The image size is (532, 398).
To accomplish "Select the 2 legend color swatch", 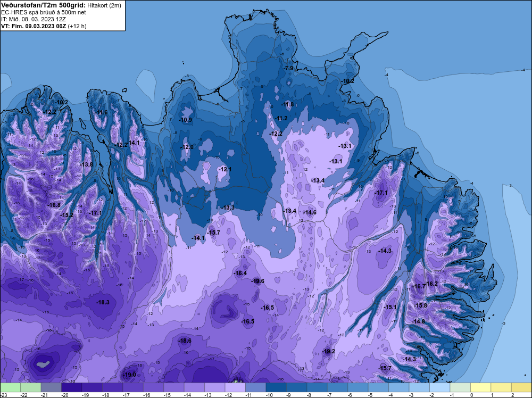I will click(x=521, y=387).
